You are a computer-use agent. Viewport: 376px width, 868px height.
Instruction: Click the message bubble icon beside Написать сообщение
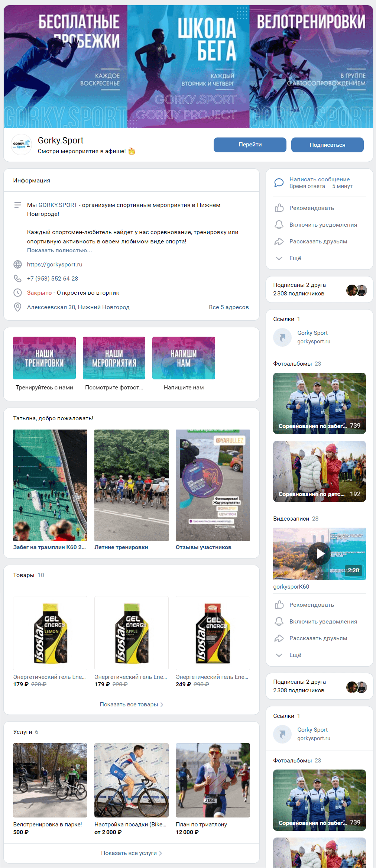(x=279, y=182)
